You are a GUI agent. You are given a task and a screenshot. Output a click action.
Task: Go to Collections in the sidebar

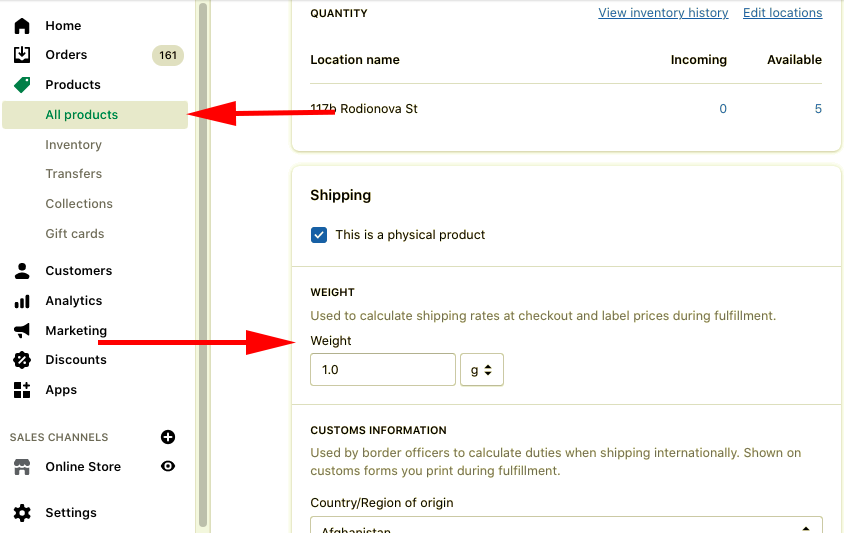[79, 204]
